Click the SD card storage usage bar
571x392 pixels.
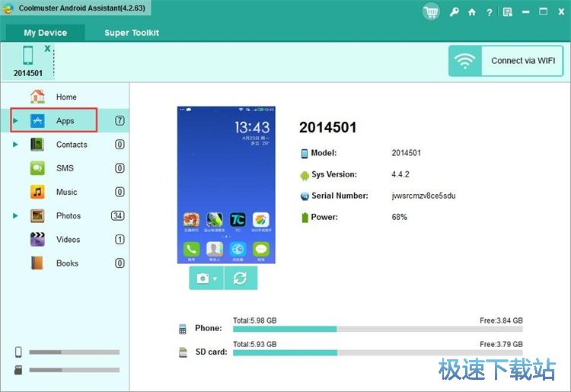pos(378,352)
